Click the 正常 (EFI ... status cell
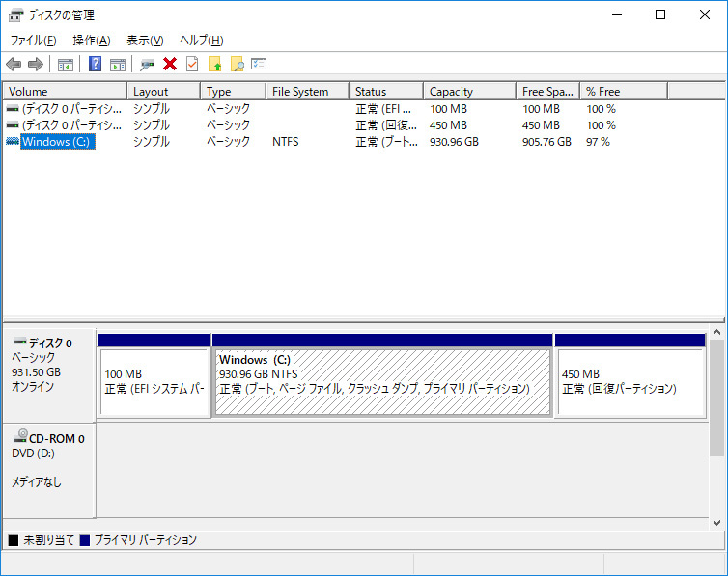Viewport: 728px width, 576px height. point(383,109)
